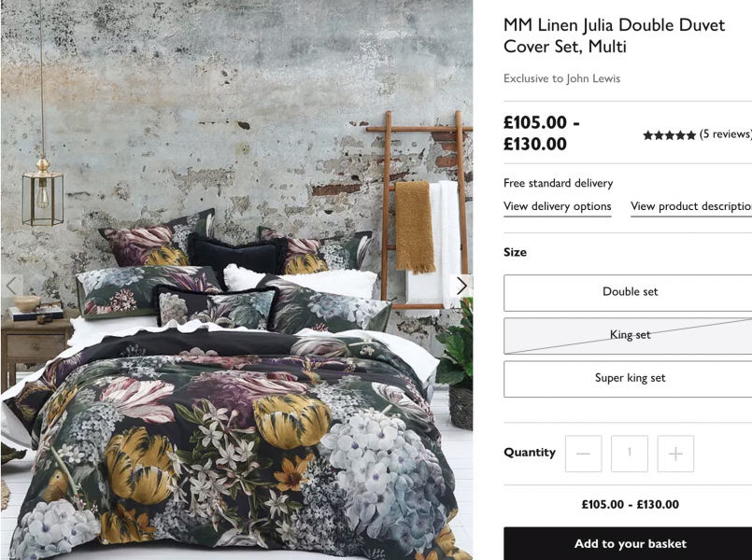Click the MM Linen Julia product title

pos(614,35)
